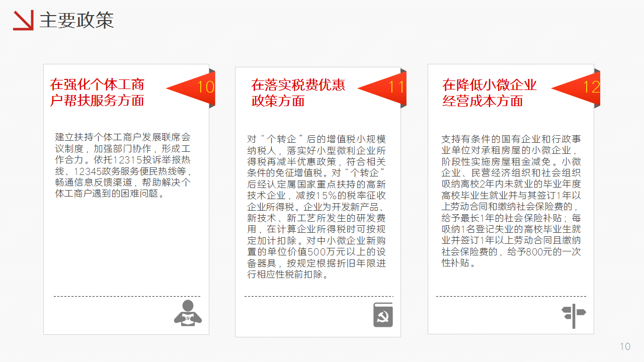
Task: Click the red diagonal arrow beside the title
Action: point(23,20)
